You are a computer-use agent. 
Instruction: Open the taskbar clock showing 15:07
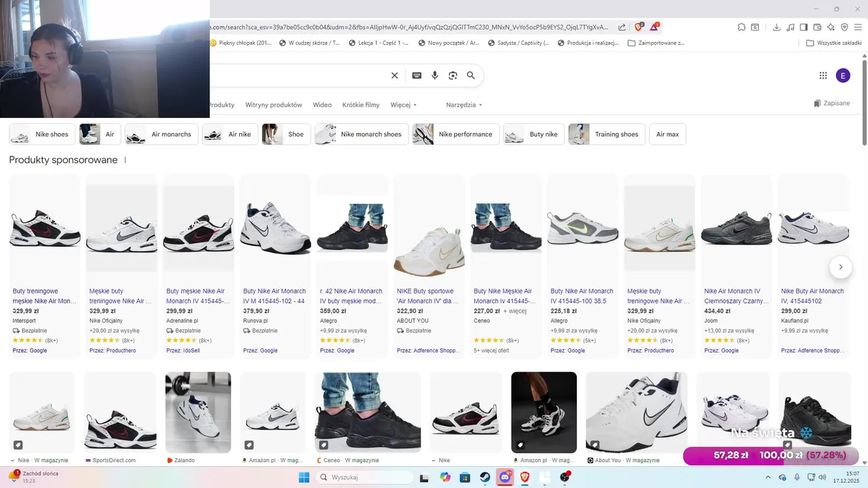click(846, 477)
